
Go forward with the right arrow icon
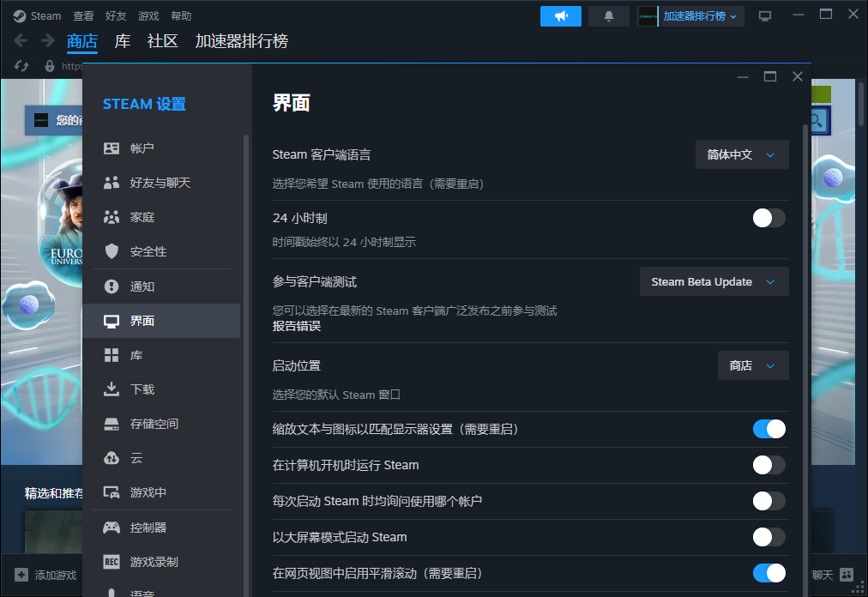click(48, 40)
